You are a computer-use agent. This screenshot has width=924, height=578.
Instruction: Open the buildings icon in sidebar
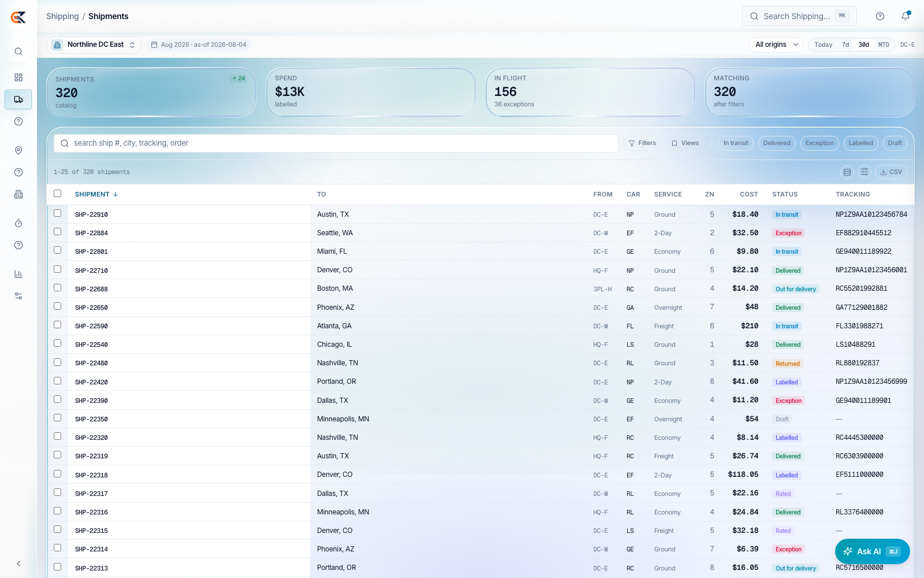[x=18, y=194]
